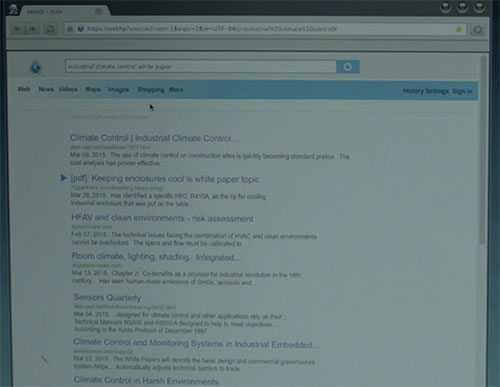Screen dimensions: 500x387
Task: Click inside the search query input field
Action: tap(201, 67)
